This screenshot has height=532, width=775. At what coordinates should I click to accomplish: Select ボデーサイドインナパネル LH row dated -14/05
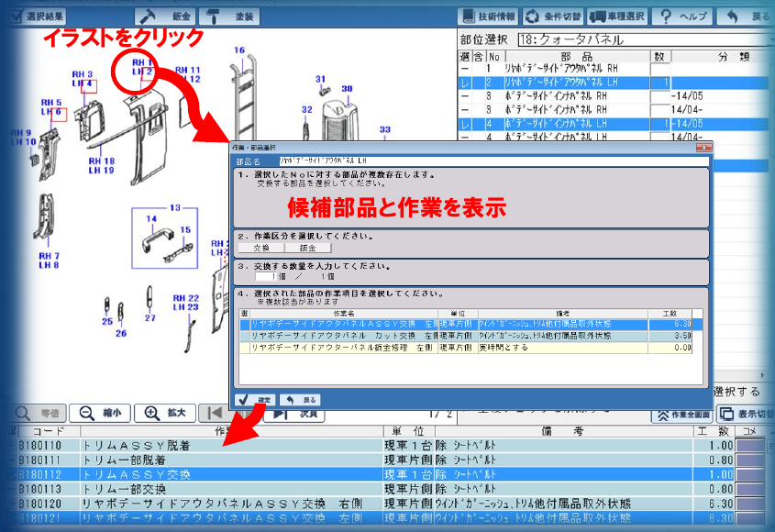614,124
